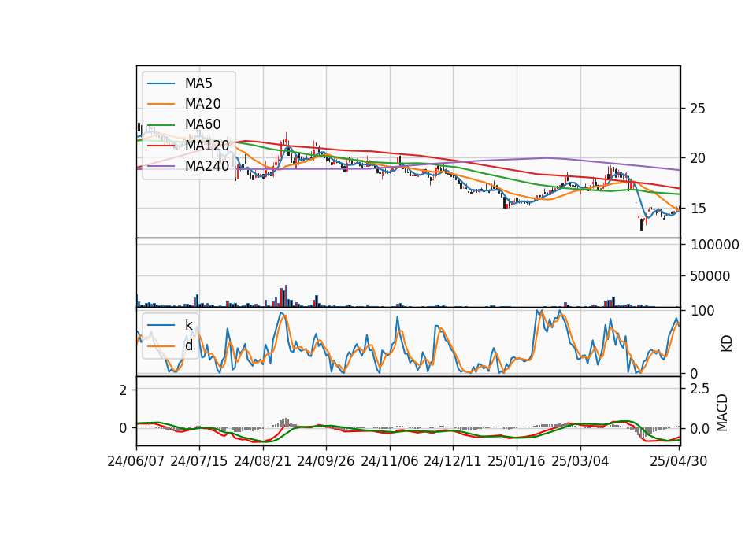
Task: Click the purple MA240 legend line swatch
Action: 161,166
